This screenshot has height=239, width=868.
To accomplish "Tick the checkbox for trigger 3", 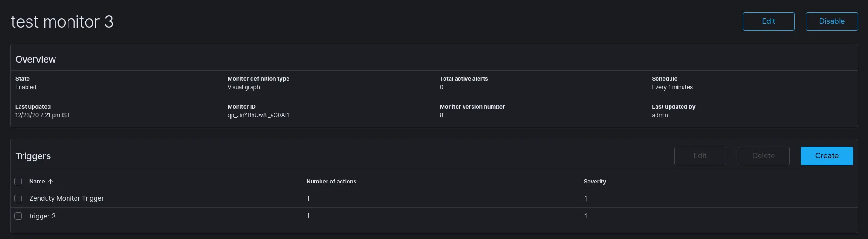I will pyautogui.click(x=18, y=216).
